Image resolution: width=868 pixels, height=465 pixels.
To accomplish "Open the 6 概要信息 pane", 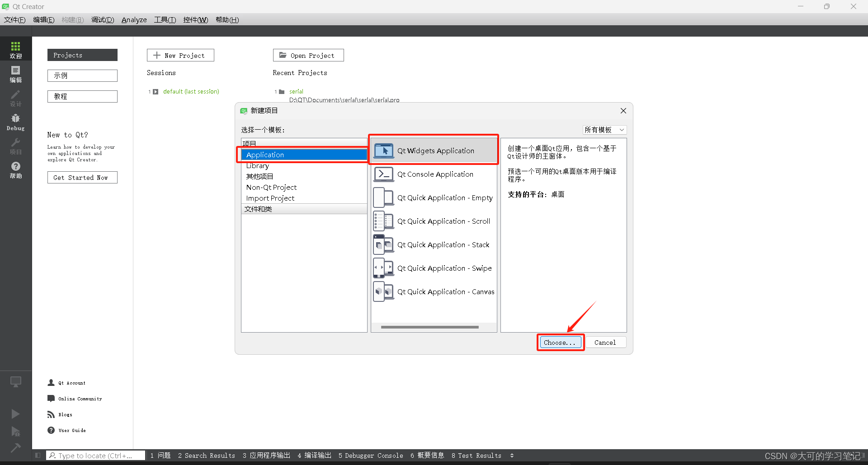I will pos(428,456).
